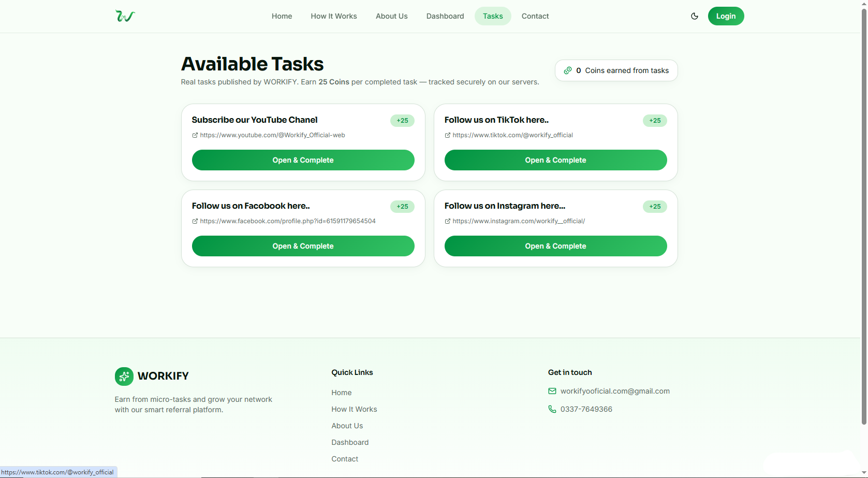The height and width of the screenshot is (478, 868).
Task: Switch to the Dashboard nav tab
Action: [445, 16]
